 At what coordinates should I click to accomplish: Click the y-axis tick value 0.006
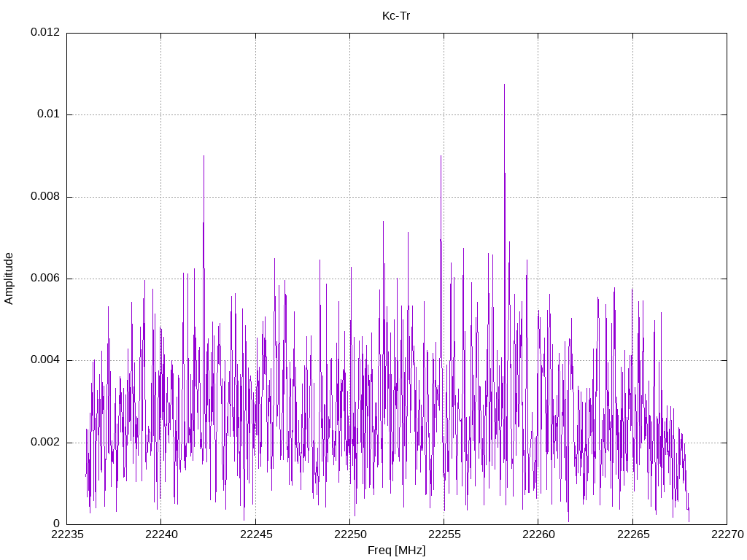pyautogui.click(x=45, y=279)
